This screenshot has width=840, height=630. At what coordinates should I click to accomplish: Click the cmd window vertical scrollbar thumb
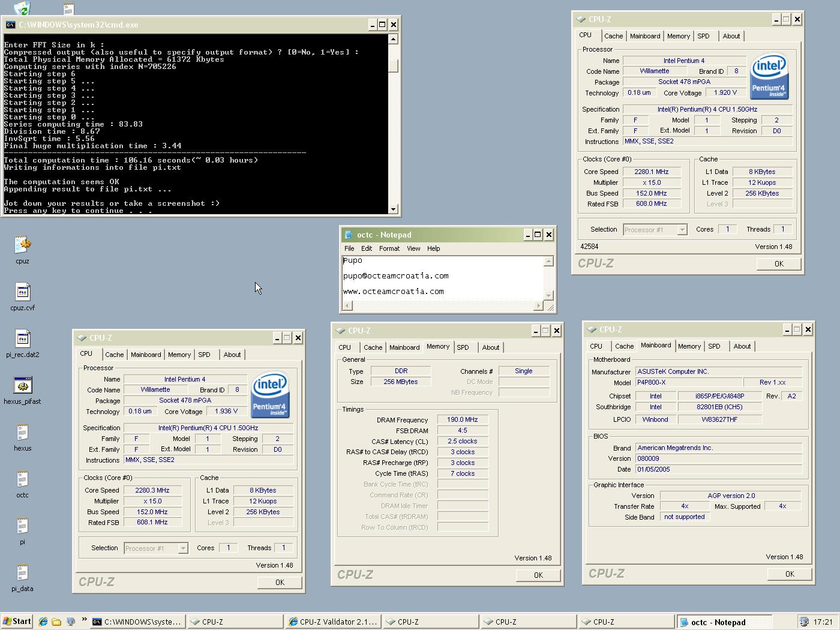click(394, 65)
